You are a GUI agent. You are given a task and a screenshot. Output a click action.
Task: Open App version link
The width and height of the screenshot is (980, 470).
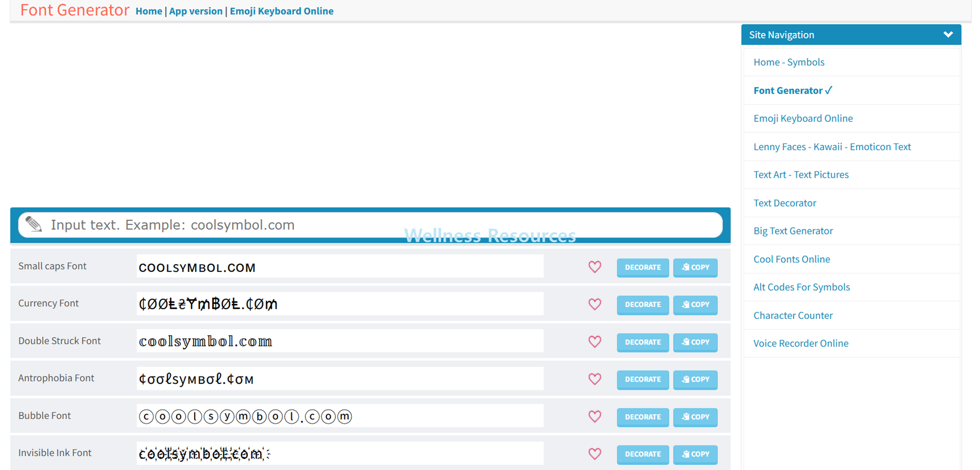pyautogui.click(x=196, y=11)
